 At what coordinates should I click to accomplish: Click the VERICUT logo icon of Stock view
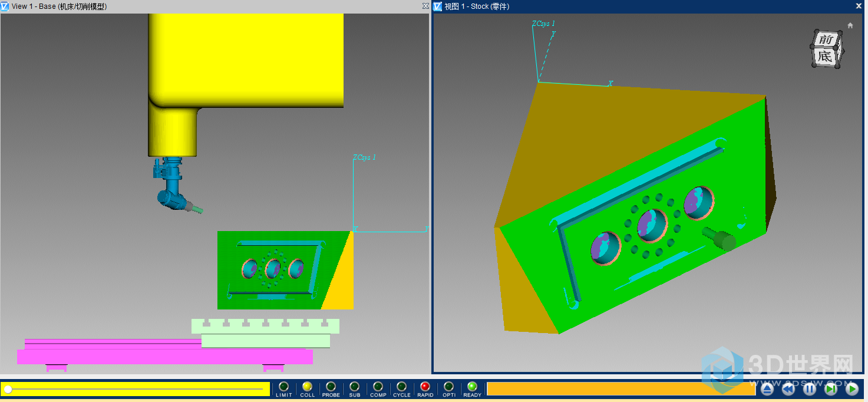click(437, 6)
